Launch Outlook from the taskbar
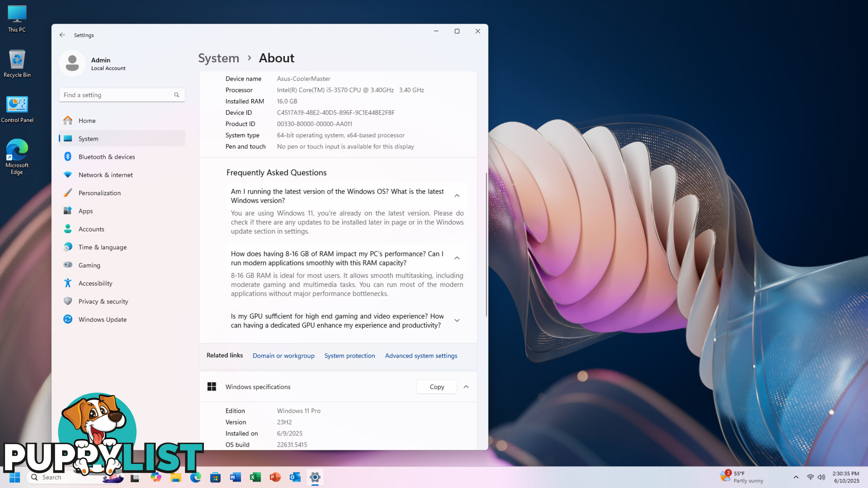 [x=295, y=477]
